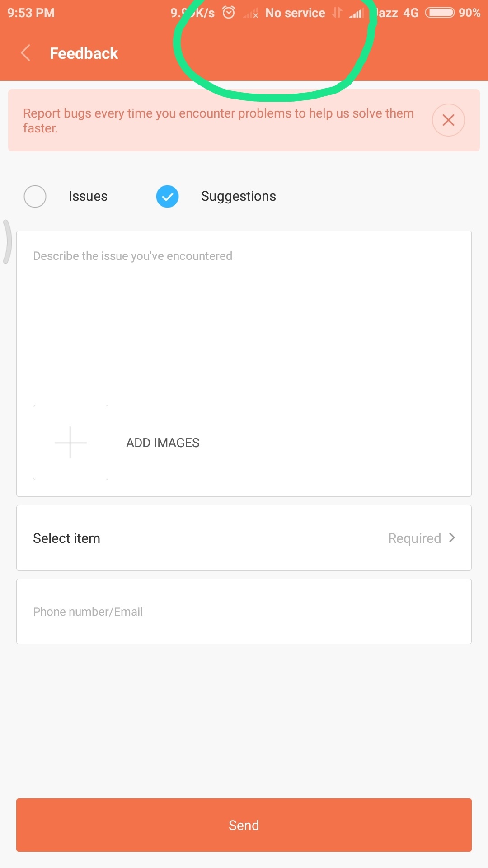Choose the Issues label option
The width and height of the screenshot is (488, 868).
coord(88,196)
